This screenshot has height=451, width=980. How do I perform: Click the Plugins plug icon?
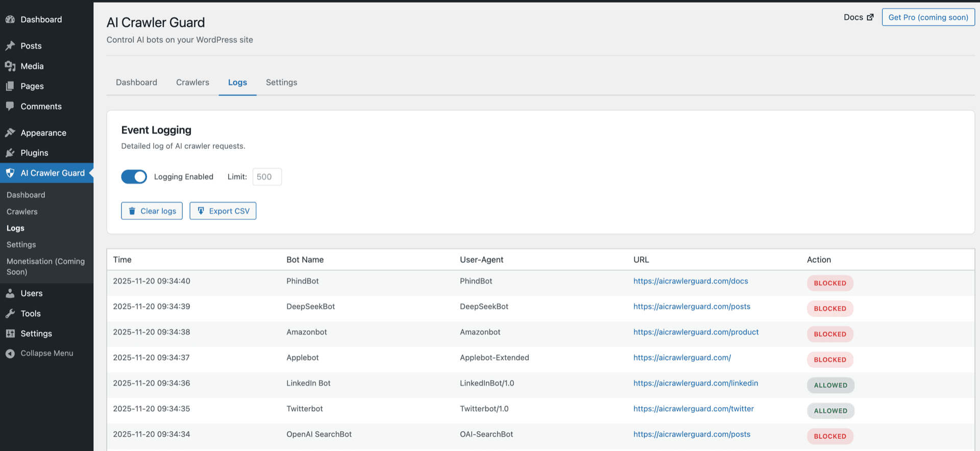[x=10, y=153]
